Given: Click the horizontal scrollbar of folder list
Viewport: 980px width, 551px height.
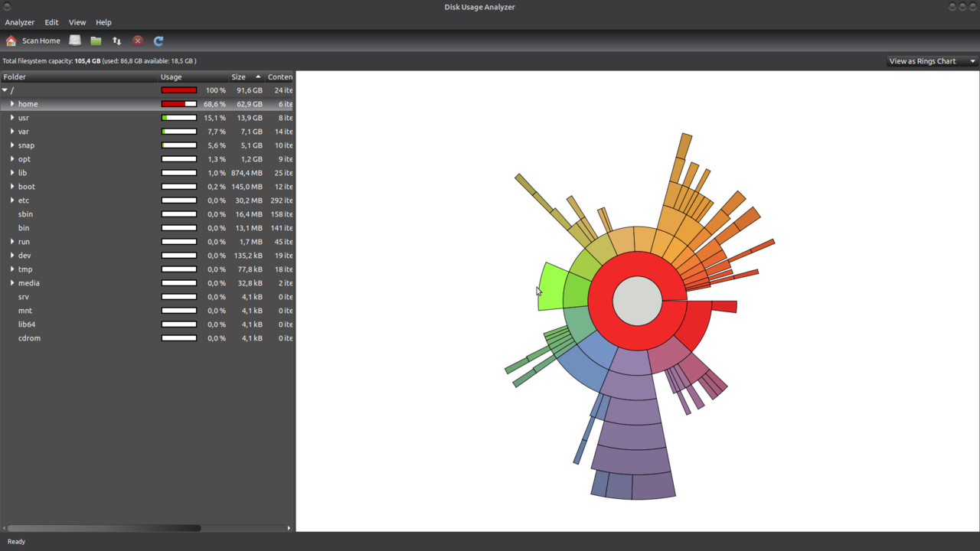Looking at the screenshot, I should click(104, 528).
